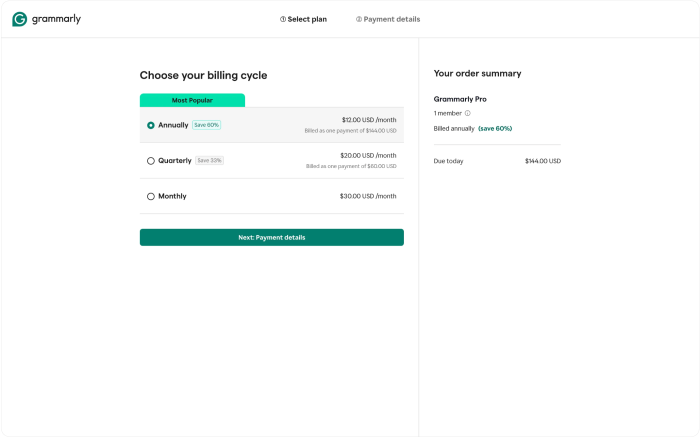Viewport: 700px width, 438px height.
Task: Click the Grammarly logo icon
Action: [20, 19]
